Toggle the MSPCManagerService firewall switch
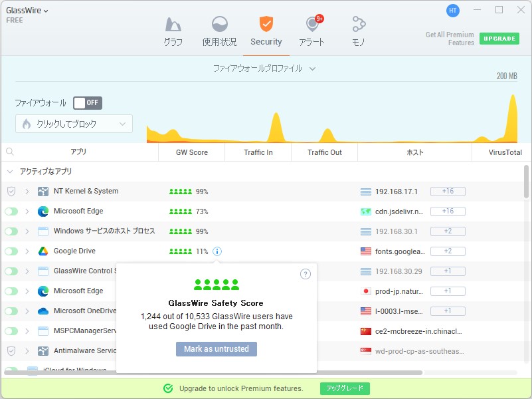Viewport: 532px width, 399px height. [x=11, y=331]
